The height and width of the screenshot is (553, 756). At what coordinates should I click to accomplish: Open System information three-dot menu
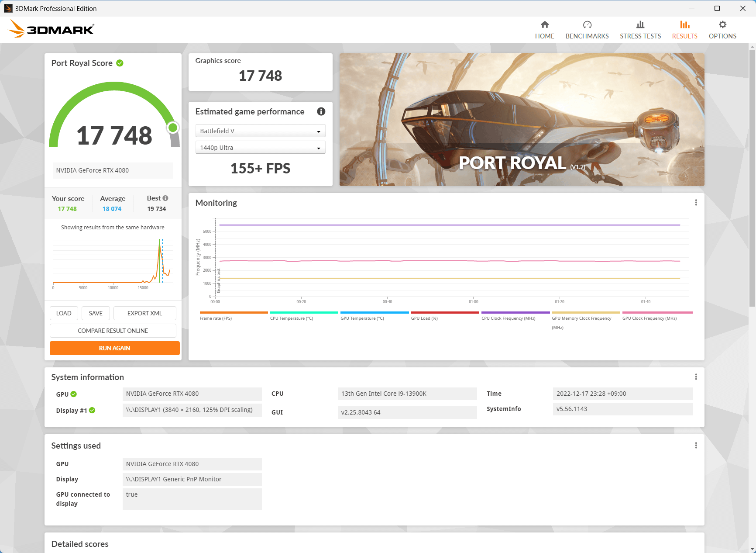point(696,377)
